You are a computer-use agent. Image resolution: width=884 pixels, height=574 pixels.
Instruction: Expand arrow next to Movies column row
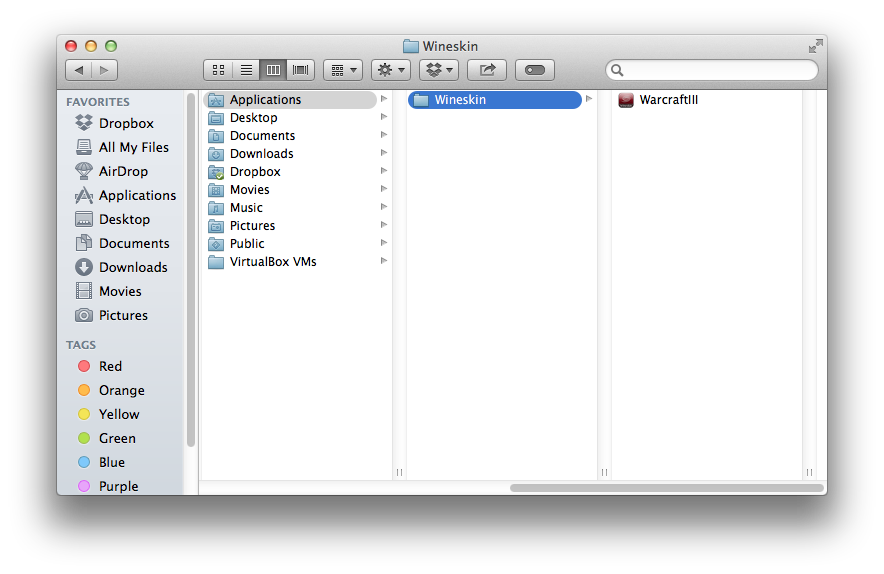[x=384, y=189]
